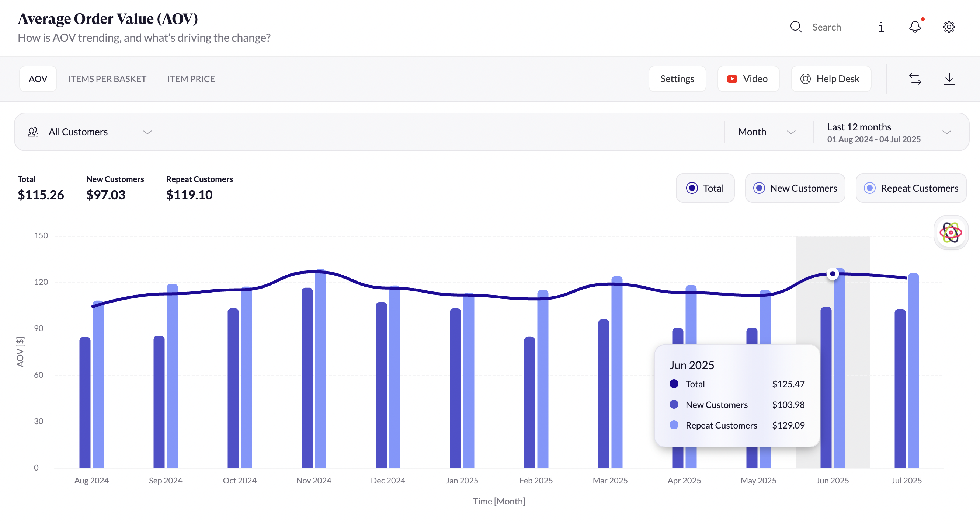Download the report with arrow icon
This screenshot has height=524, width=980.
(x=949, y=79)
